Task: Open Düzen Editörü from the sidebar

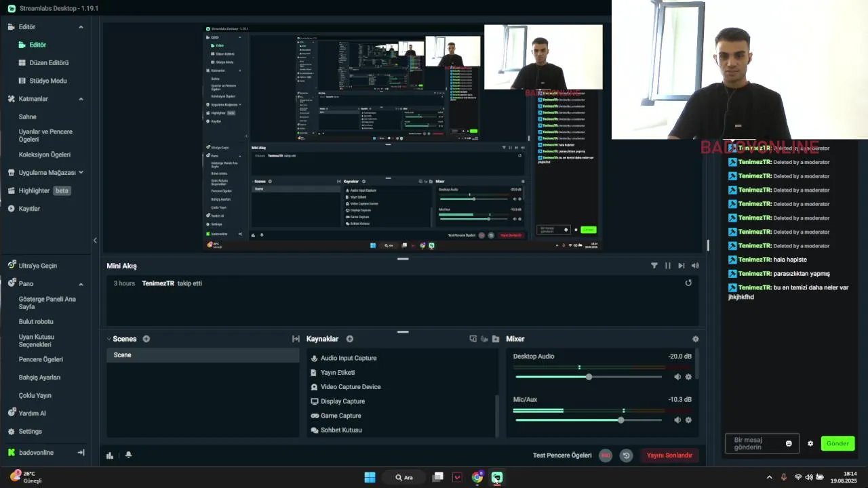Action: click(49, 62)
